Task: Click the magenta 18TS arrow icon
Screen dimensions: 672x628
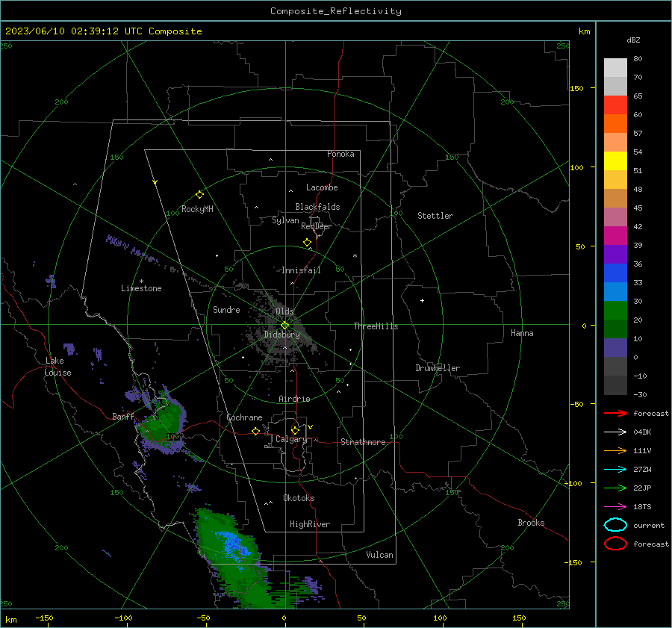Action: pyautogui.click(x=615, y=507)
